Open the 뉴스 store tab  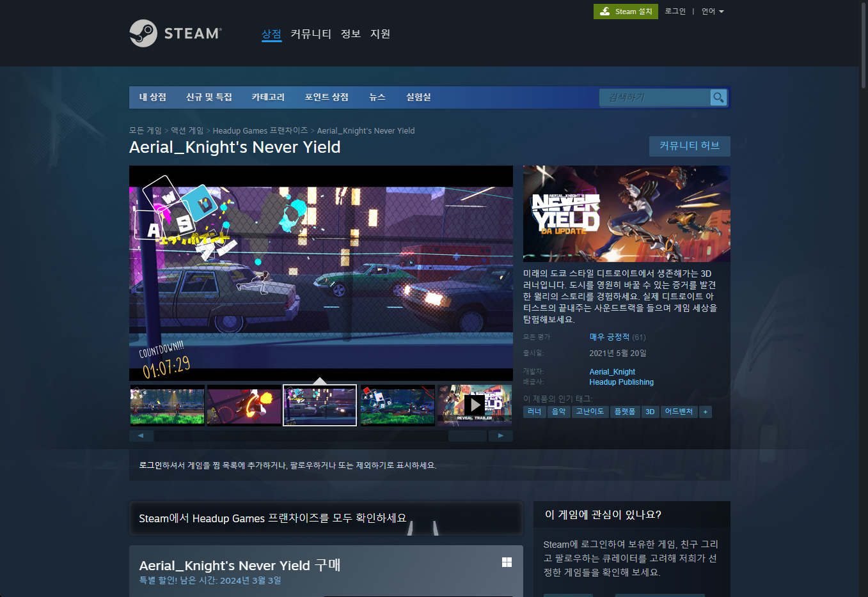(377, 97)
